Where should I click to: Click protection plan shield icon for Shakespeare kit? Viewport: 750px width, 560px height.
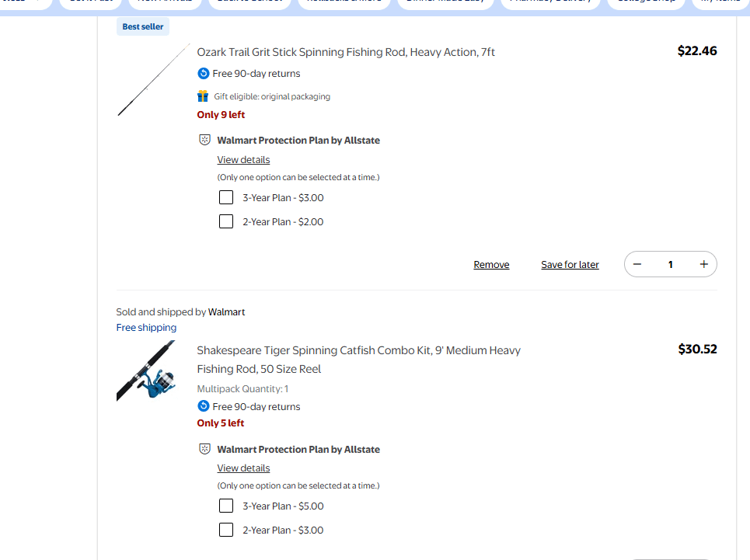pyautogui.click(x=205, y=449)
